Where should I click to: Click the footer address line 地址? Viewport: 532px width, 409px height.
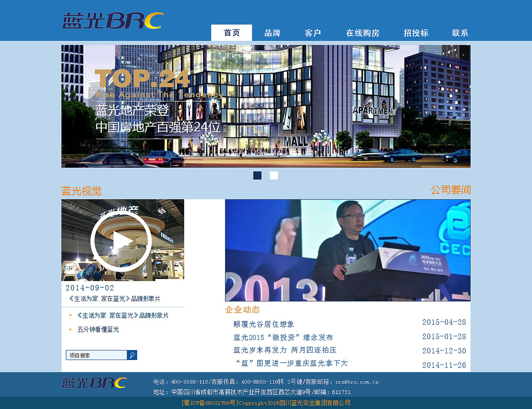[x=252, y=392]
